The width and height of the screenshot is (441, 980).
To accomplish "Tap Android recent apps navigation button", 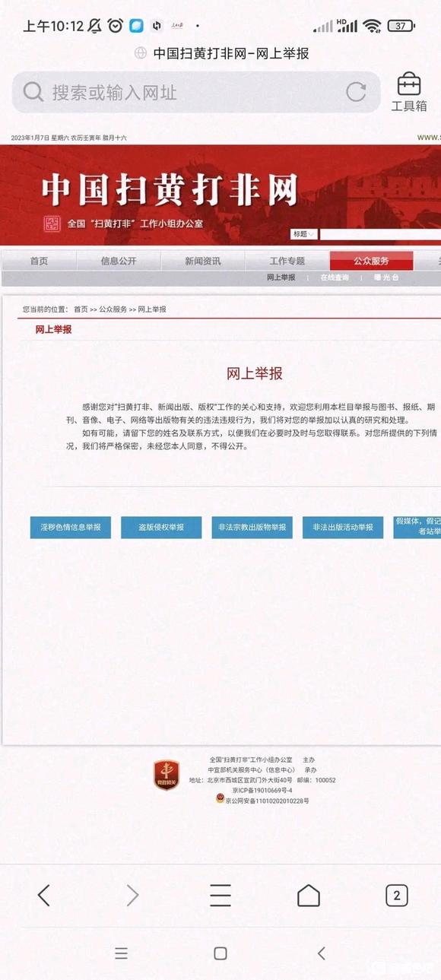I will (x=121, y=953).
